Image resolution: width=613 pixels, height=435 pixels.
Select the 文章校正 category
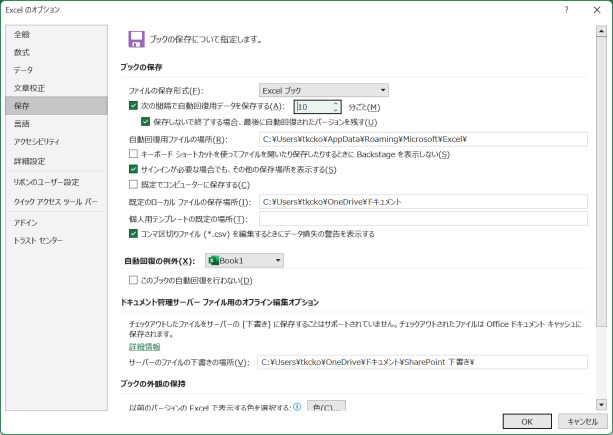coord(56,88)
